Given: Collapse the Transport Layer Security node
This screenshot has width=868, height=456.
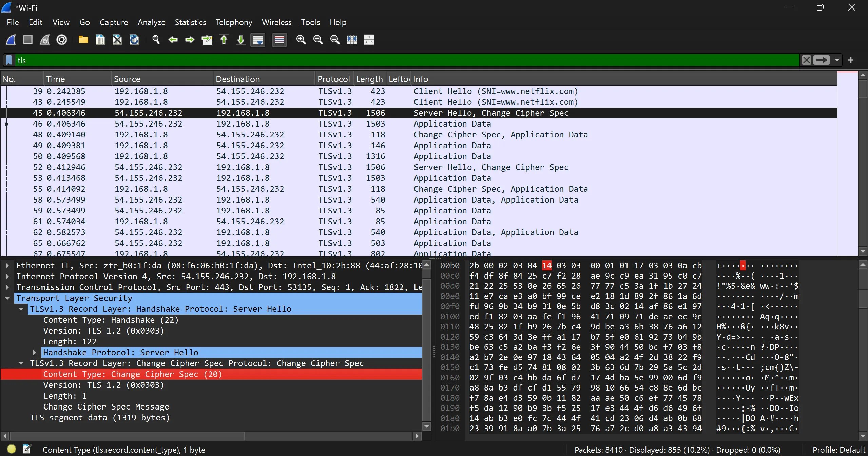Looking at the screenshot, I should click(x=7, y=298).
